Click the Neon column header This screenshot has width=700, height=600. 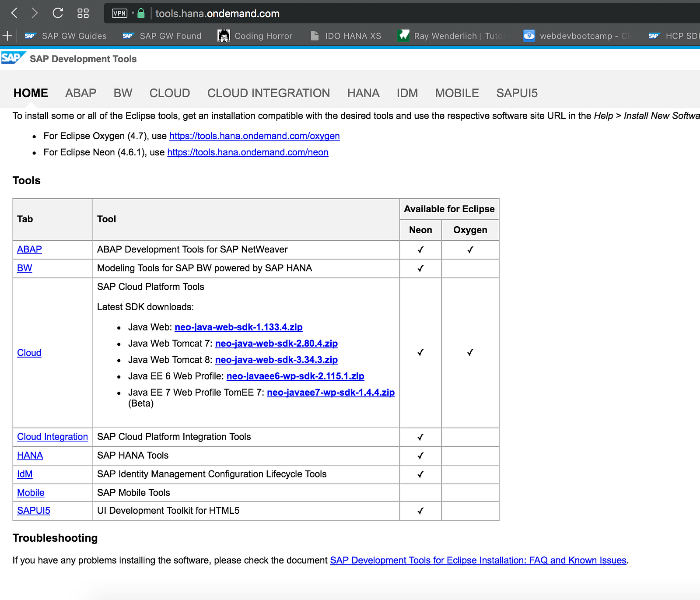coord(420,230)
